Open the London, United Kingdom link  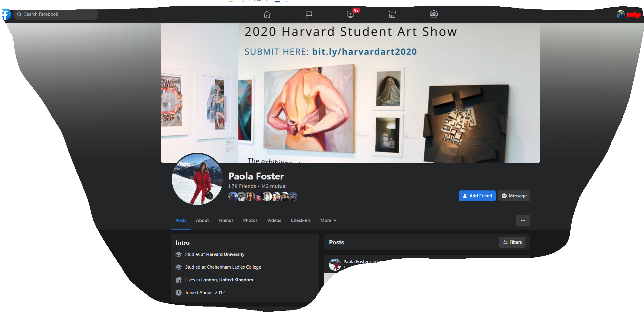(227, 280)
